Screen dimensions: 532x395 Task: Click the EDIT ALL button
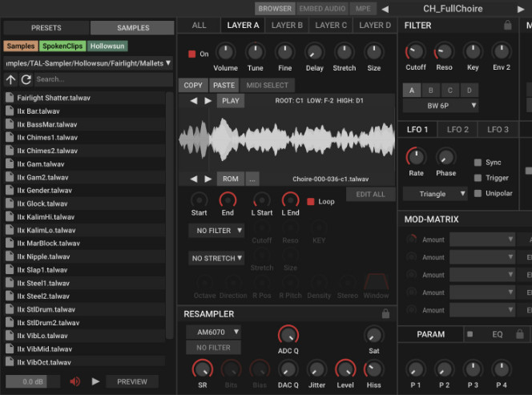pyautogui.click(x=369, y=194)
